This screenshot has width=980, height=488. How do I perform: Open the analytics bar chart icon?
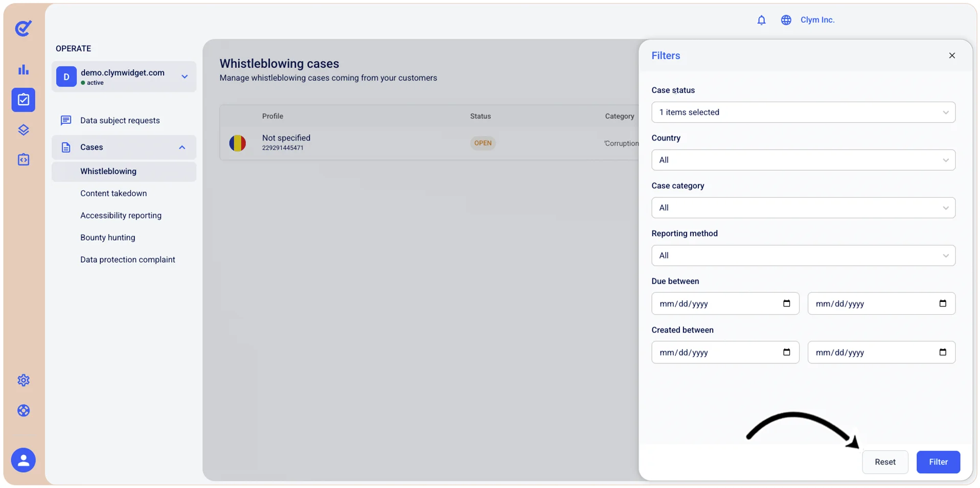(x=24, y=69)
